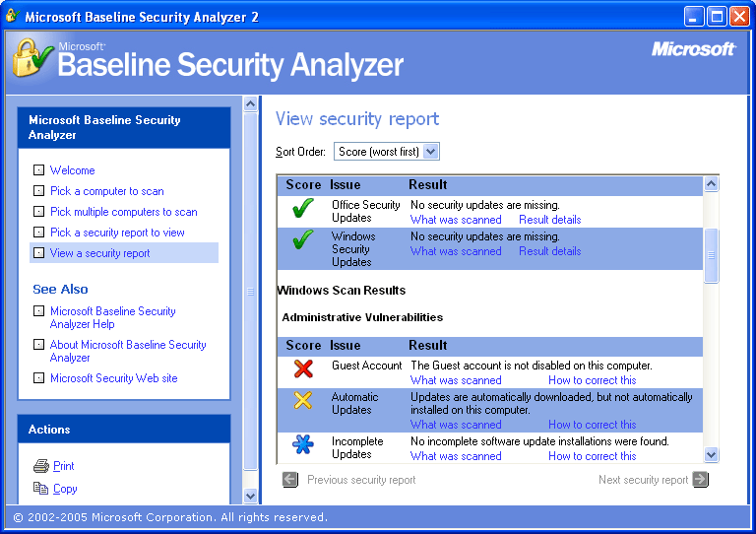Click the bullet icon next to Microsoft Security Web site
Screen dimensions: 756x534
coord(38,377)
